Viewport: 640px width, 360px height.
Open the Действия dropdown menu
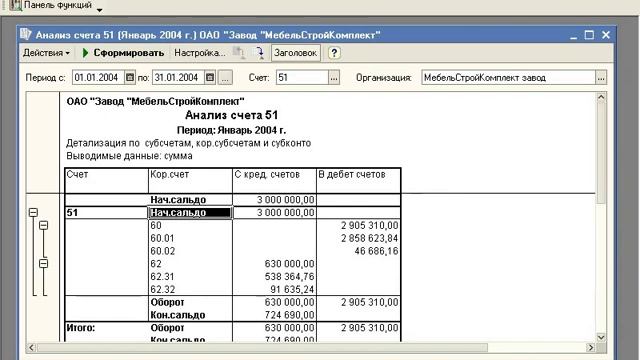click(x=46, y=53)
